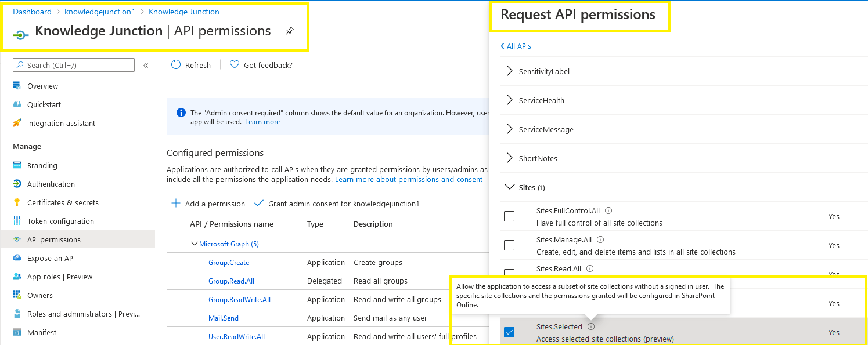This screenshot has width=868, height=345.
Task: Uncheck the Sites.Selected permission
Action: click(509, 332)
